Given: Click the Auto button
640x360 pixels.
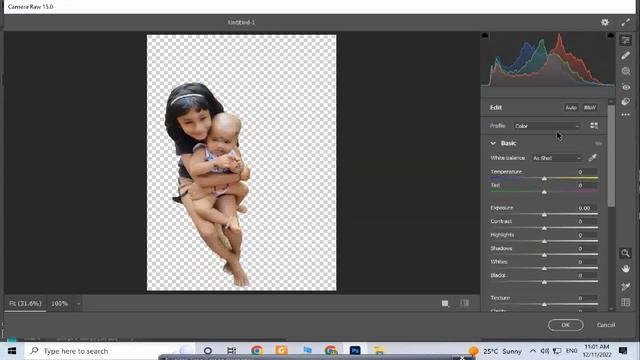Looking at the screenshot, I should pyautogui.click(x=571, y=108).
